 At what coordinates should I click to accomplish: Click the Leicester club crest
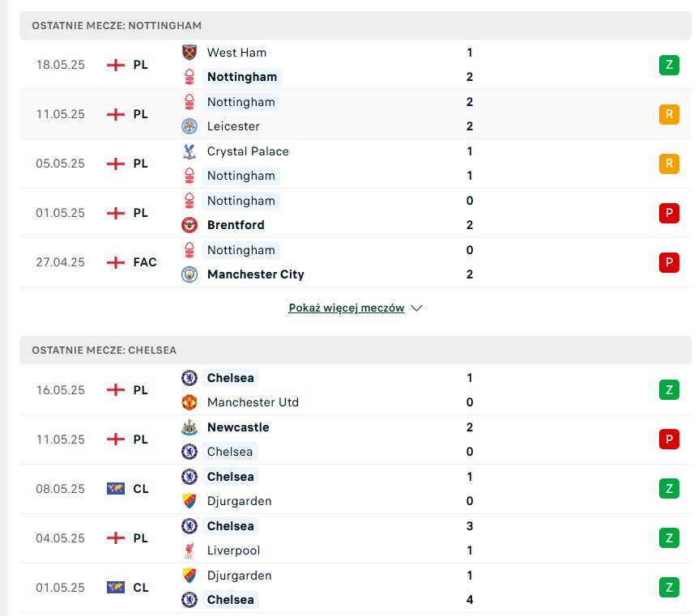189,126
